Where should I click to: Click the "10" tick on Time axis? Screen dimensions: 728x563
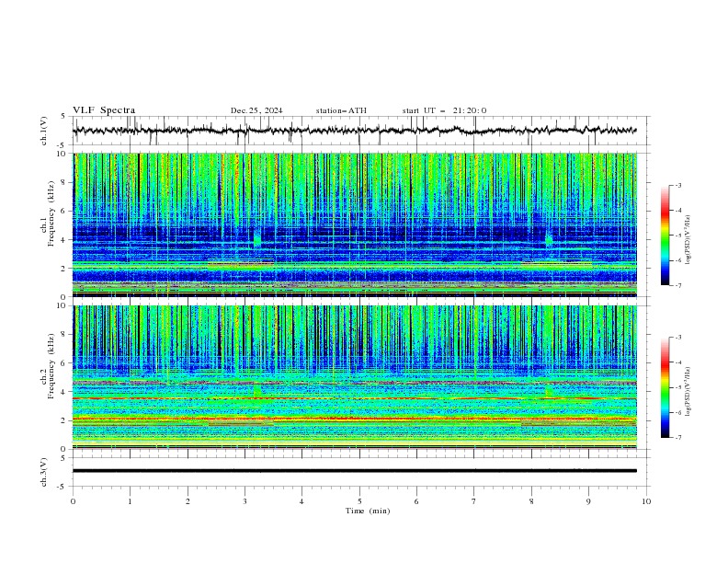click(646, 501)
